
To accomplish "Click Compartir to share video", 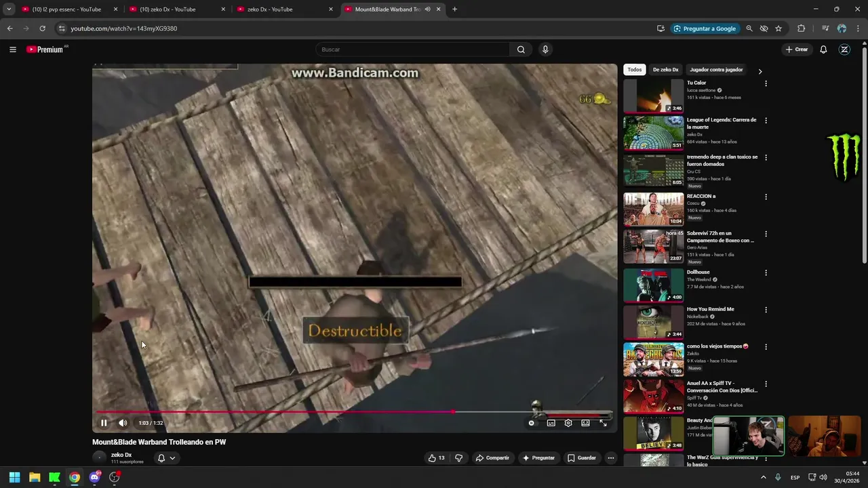I will coord(492,458).
